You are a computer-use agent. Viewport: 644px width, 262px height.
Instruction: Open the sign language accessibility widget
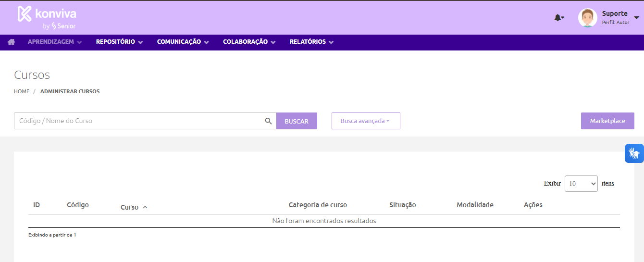634,153
